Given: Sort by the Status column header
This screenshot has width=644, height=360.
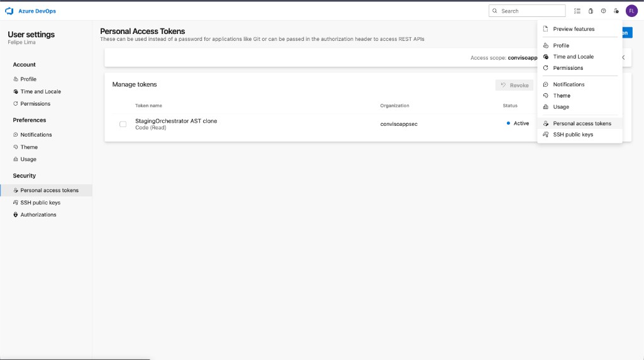Looking at the screenshot, I should [x=510, y=106].
